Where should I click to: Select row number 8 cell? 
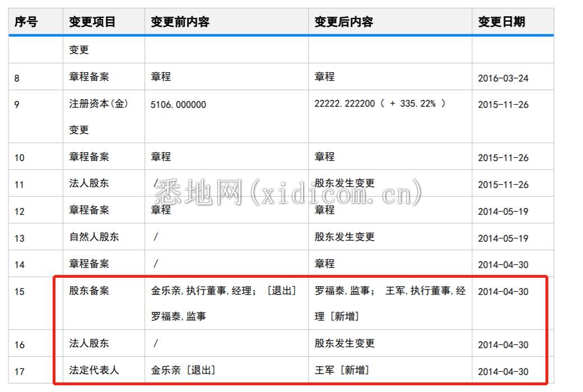(x=17, y=78)
